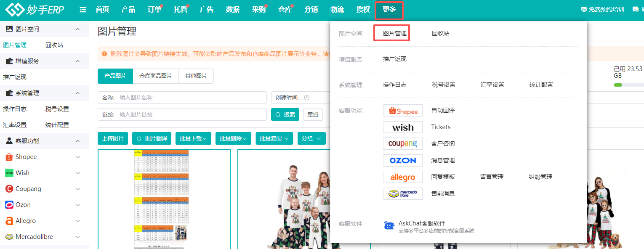
Task: Open 纠纷管理 in allegro row
Action: pyautogui.click(x=540, y=177)
